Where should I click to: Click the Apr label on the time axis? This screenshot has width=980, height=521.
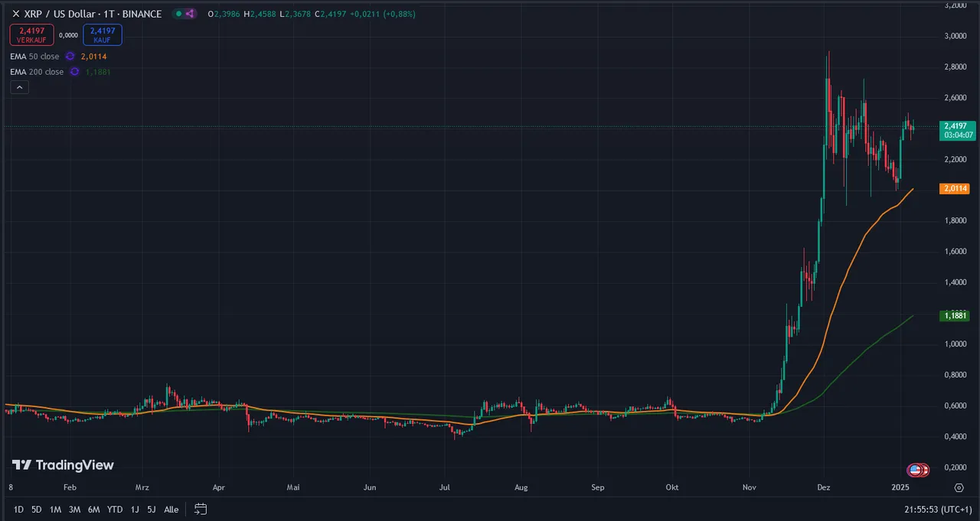(219, 487)
